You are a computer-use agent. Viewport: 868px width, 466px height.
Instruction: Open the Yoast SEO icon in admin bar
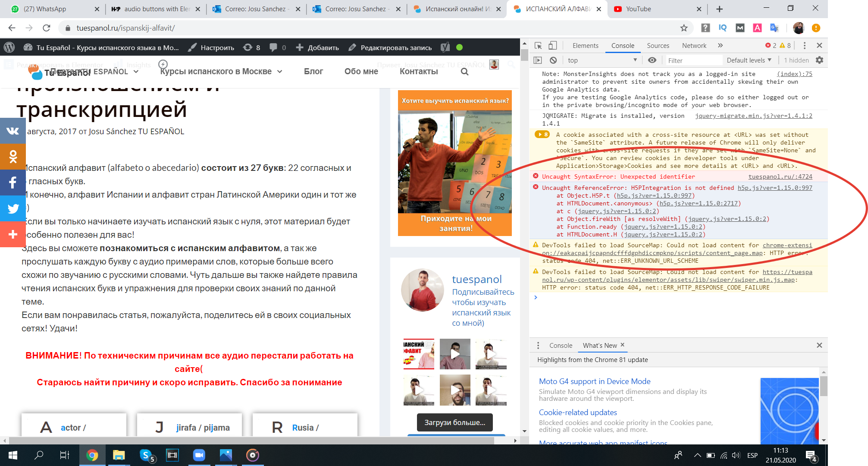pos(445,47)
